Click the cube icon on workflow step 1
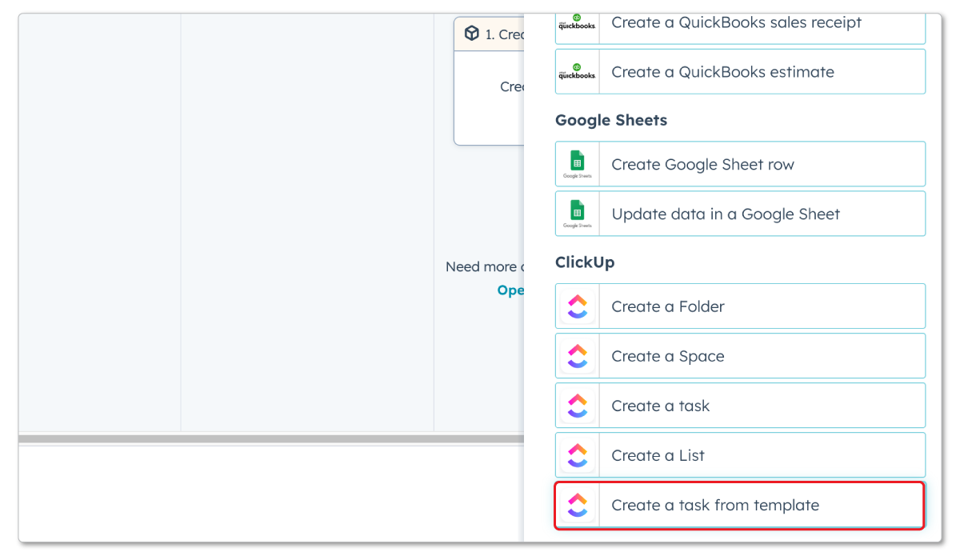The image size is (960, 560). 472,34
